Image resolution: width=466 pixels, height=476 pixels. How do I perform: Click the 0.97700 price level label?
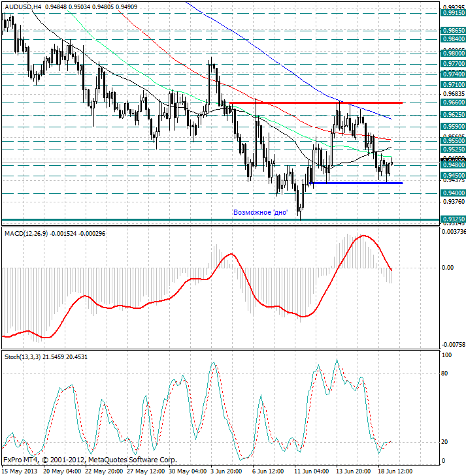453,64
